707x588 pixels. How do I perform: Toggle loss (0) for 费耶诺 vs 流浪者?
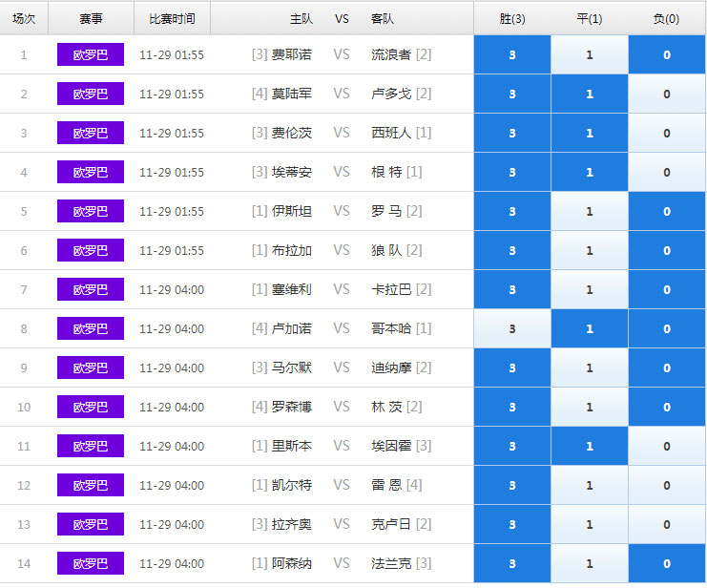click(x=666, y=54)
